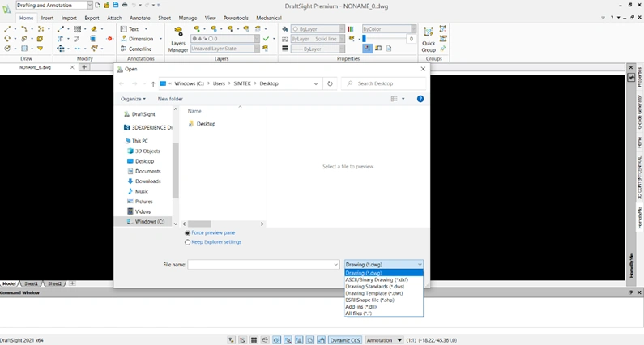The image size is (644, 345).
Task: Click the Undo arrow in quick access toolbar
Action: (x=134, y=6)
